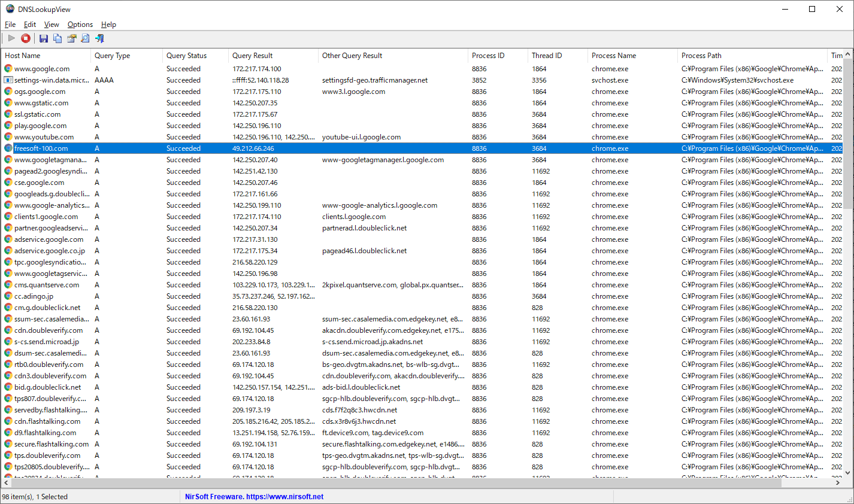
Task: Click icon beside settings-win.data.micr... row
Action: 8,80
